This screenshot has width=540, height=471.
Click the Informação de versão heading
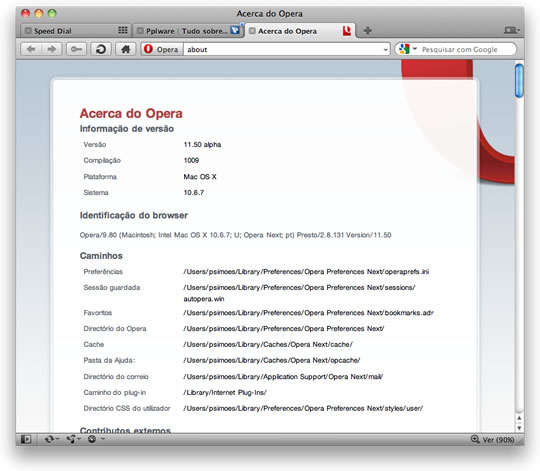[127, 128]
